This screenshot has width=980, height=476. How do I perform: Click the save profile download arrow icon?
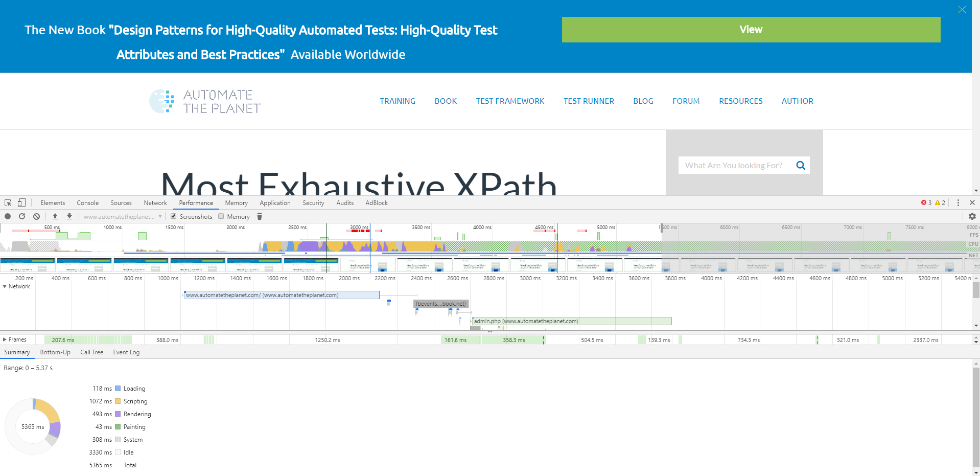tap(69, 216)
